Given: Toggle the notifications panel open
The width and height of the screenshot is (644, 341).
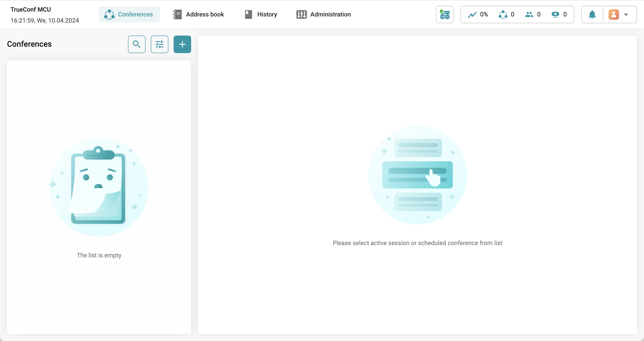Looking at the screenshot, I should click(x=592, y=14).
